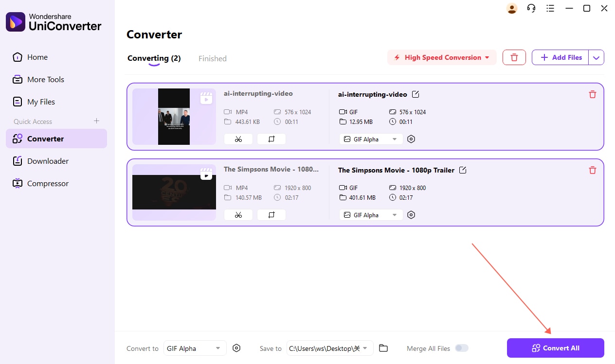The height and width of the screenshot is (364, 615).
Task: Click output size 401.61 MB
Action: pos(362,198)
